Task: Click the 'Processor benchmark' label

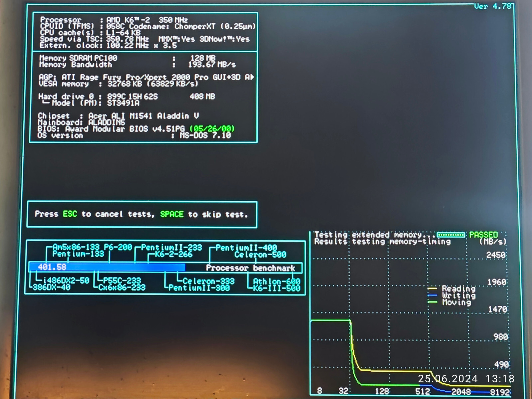Action: tap(250, 268)
